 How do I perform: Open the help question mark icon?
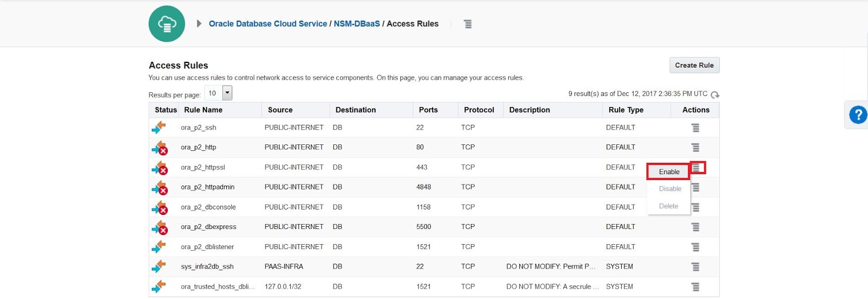pyautogui.click(x=858, y=115)
